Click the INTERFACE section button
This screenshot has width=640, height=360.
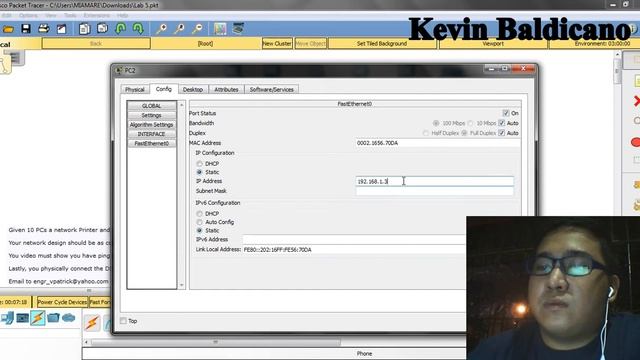151,134
